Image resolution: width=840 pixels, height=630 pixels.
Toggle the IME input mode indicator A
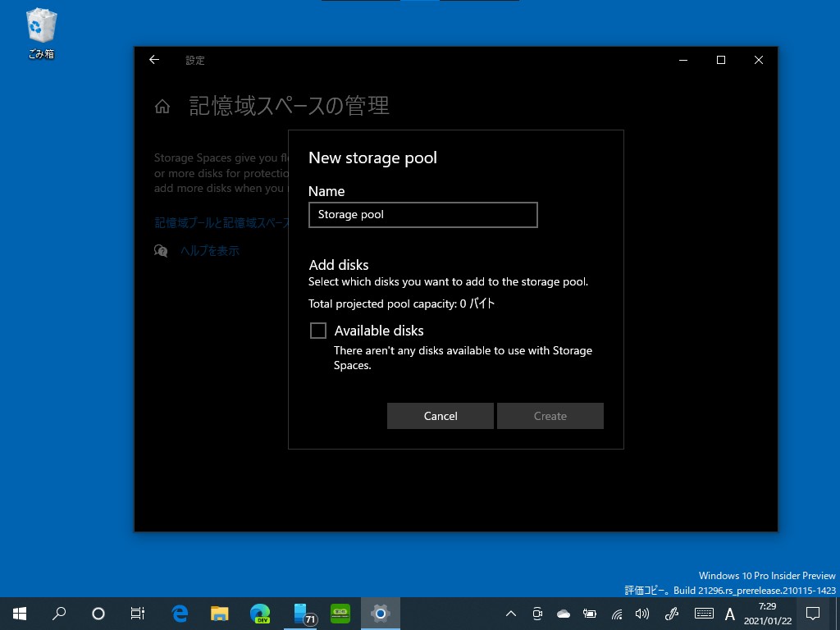pos(729,613)
